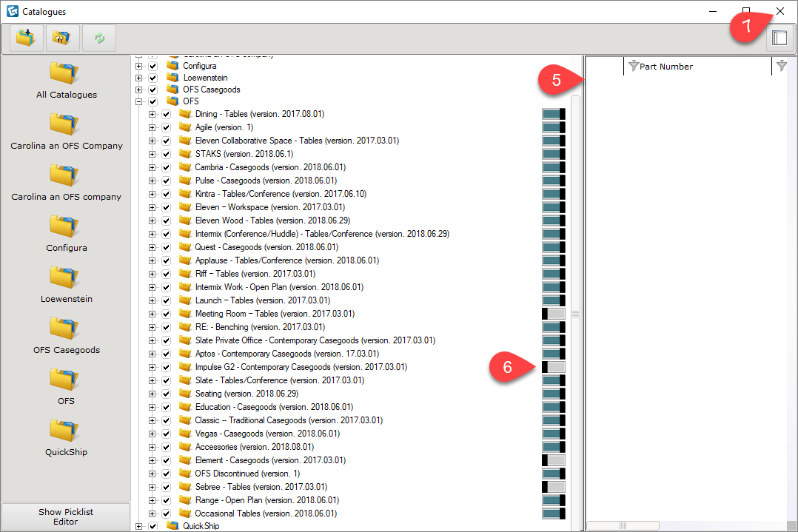Image resolution: width=798 pixels, height=532 pixels.
Task: Select Launch – Tables tree item
Action: (263, 300)
